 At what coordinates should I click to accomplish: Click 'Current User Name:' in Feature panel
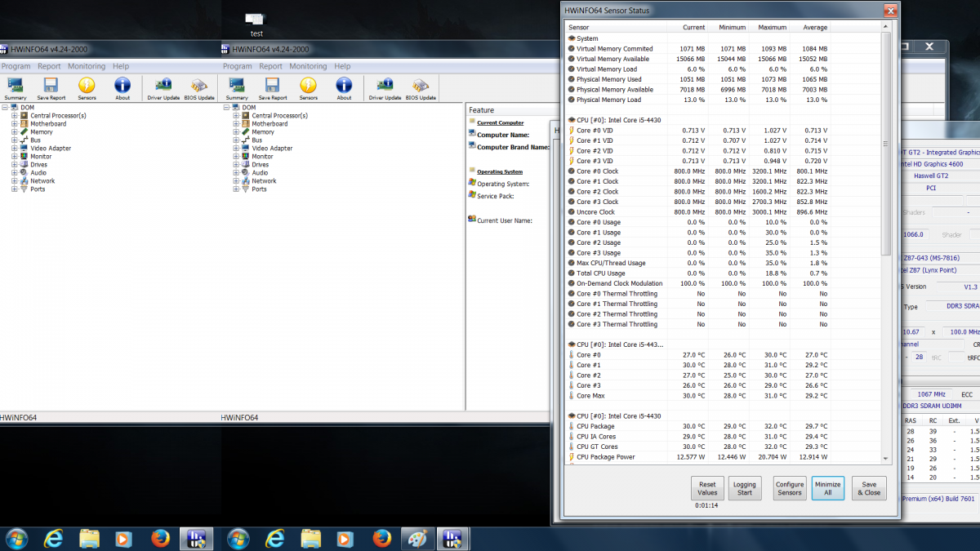pos(505,220)
